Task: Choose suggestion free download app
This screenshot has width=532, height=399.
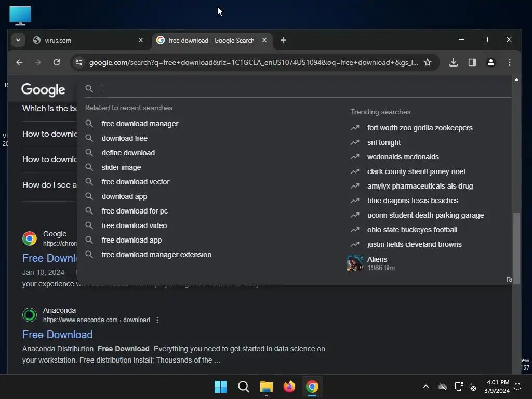Action: tap(131, 240)
